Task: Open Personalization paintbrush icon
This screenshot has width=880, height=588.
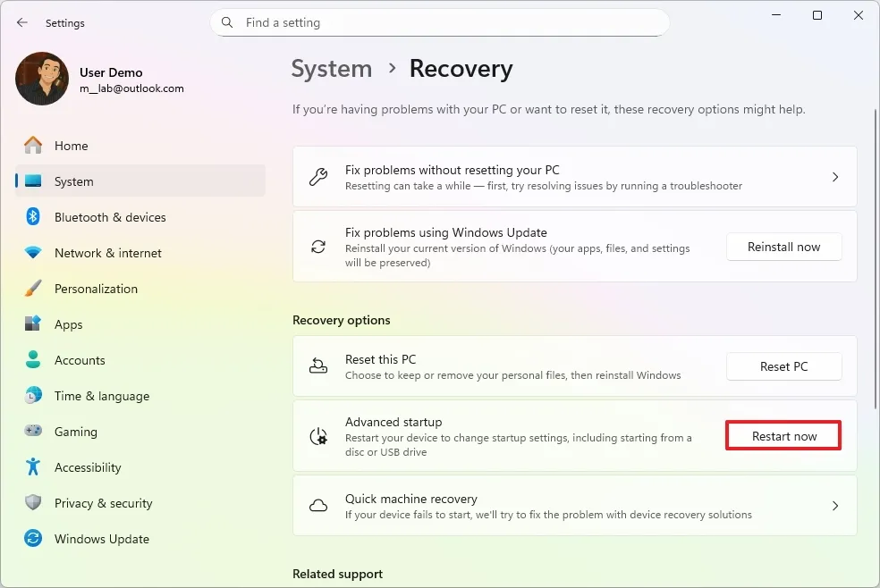Action: [33, 289]
